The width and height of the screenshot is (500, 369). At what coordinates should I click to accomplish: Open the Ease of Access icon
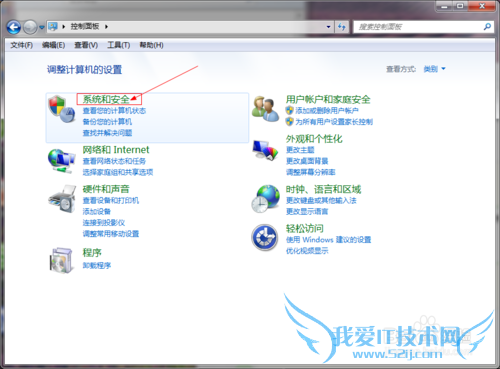265,237
